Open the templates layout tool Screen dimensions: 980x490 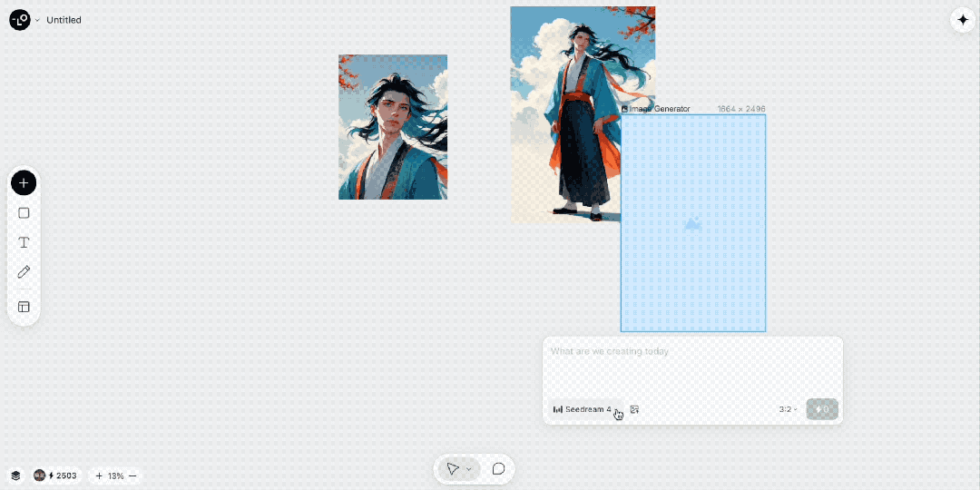[24, 307]
